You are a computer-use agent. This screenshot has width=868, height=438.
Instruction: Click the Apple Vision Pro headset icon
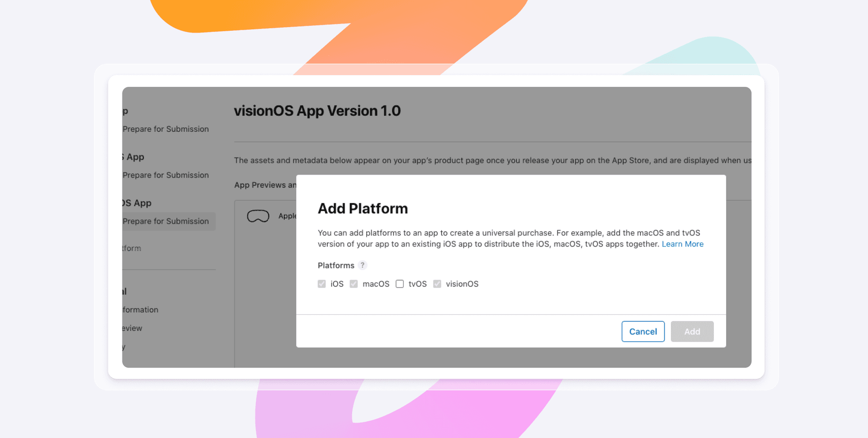(x=258, y=216)
